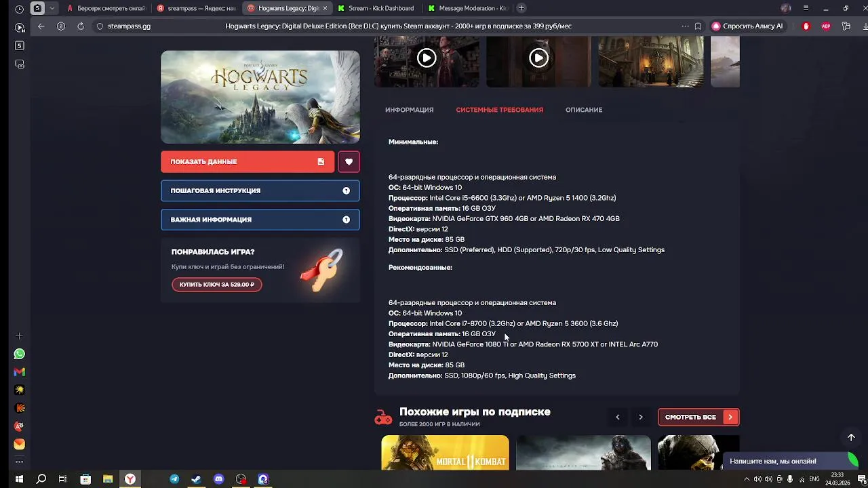Open Mortal Kombat 11 game card
Image resolution: width=868 pixels, height=488 pixels.
click(445, 452)
